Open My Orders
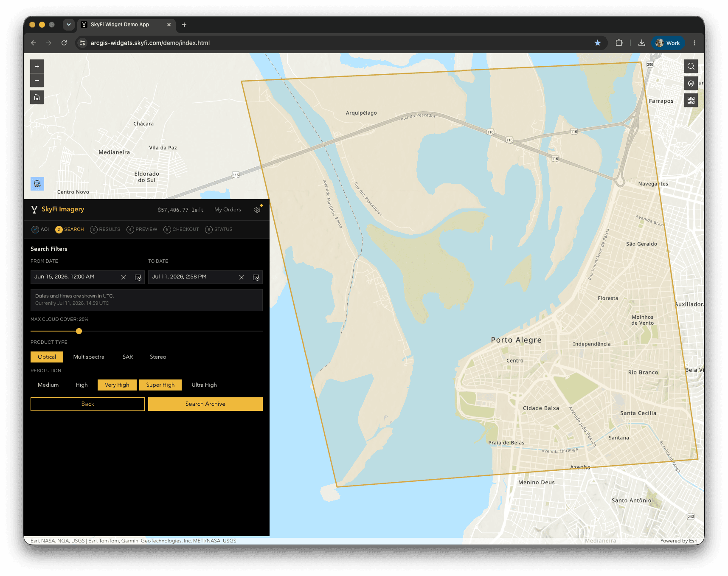The image size is (728, 576). 228,210
